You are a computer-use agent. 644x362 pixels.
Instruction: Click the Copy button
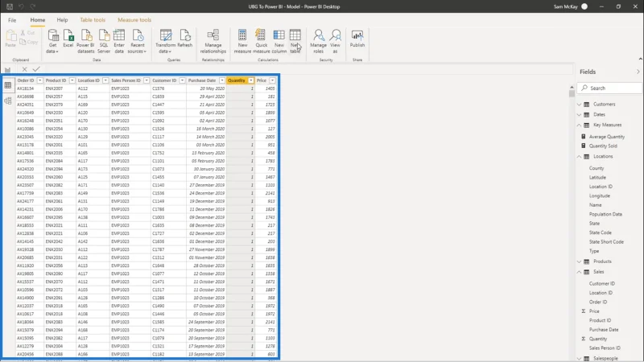29,42
